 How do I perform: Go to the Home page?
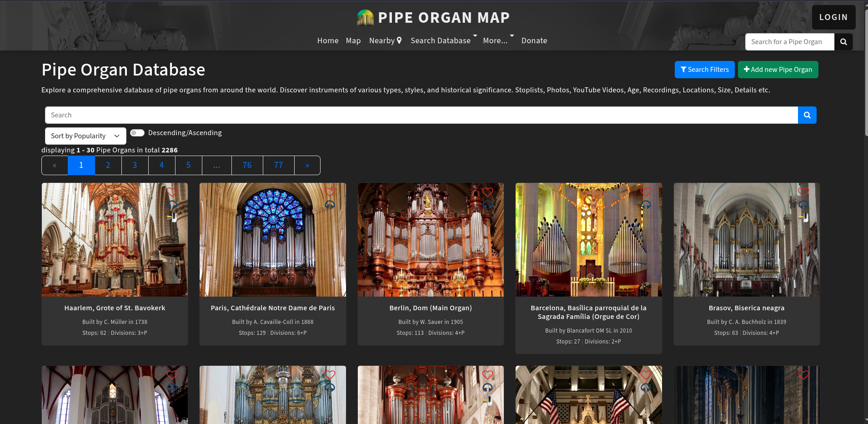tap(328, 40)
